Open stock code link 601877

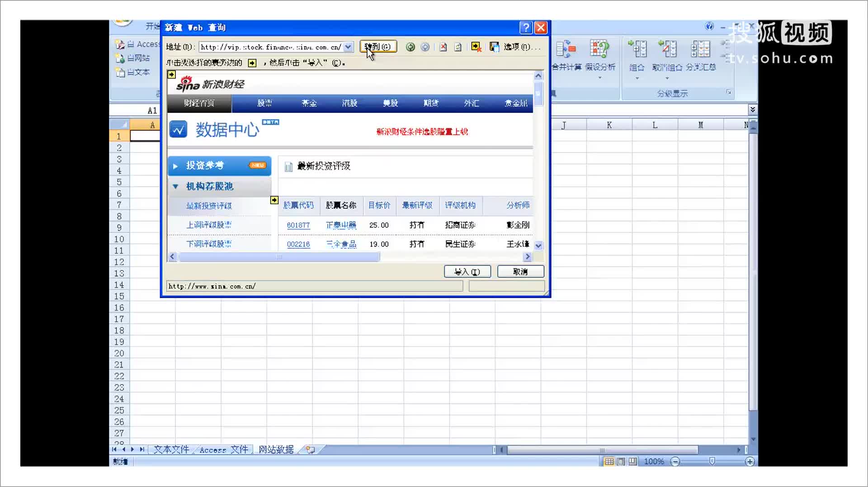pos(298,225)
